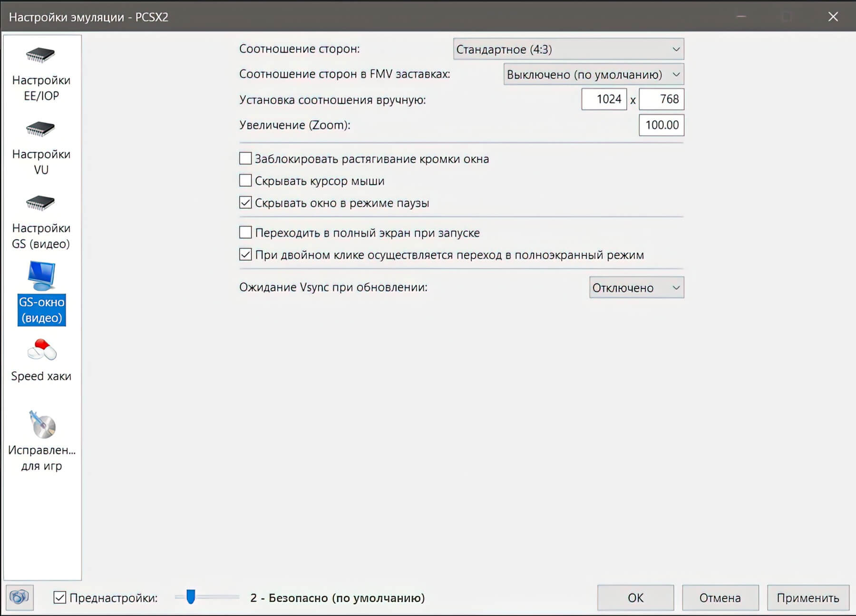Viewport: 856px width, 616px height.
Task: Switch to the Настройки VU label
Action: tap(41, 162)
